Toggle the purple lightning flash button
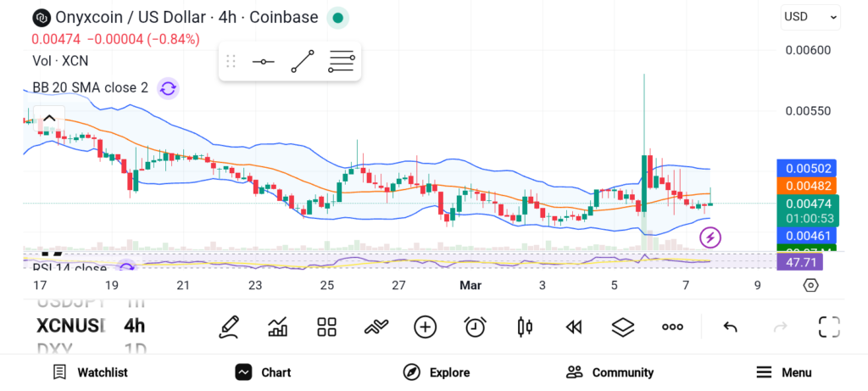The width and height of the screenshot is (868, 391). point(710,237)
